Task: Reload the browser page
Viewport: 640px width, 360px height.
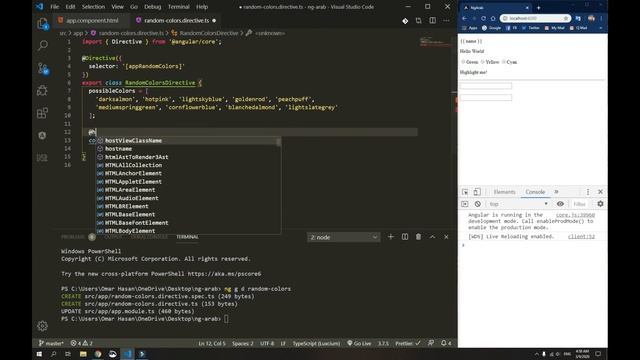Action: pos(483,18)
